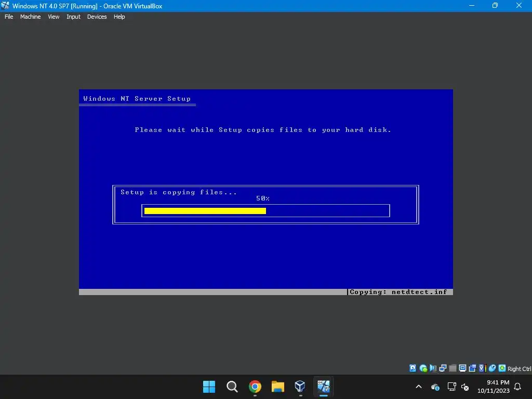Click the VirtualBox window title bar icon
This screenshot has height=399, width=532.
5,5
